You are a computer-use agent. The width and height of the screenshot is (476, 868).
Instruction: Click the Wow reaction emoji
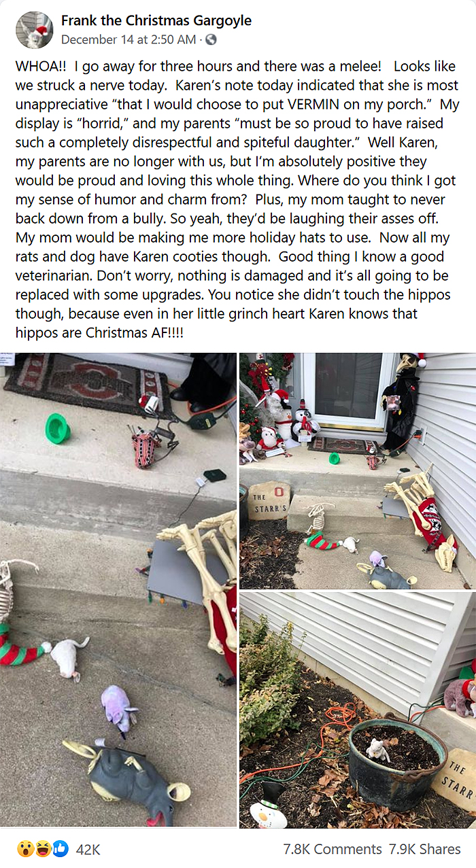pyautogui.click(x=26, y=848)
